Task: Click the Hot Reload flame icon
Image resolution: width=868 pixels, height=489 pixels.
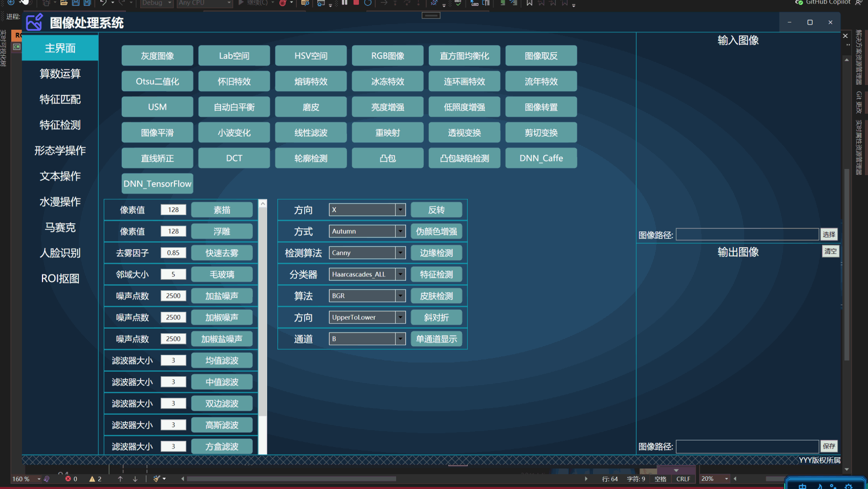Action: 283,4
